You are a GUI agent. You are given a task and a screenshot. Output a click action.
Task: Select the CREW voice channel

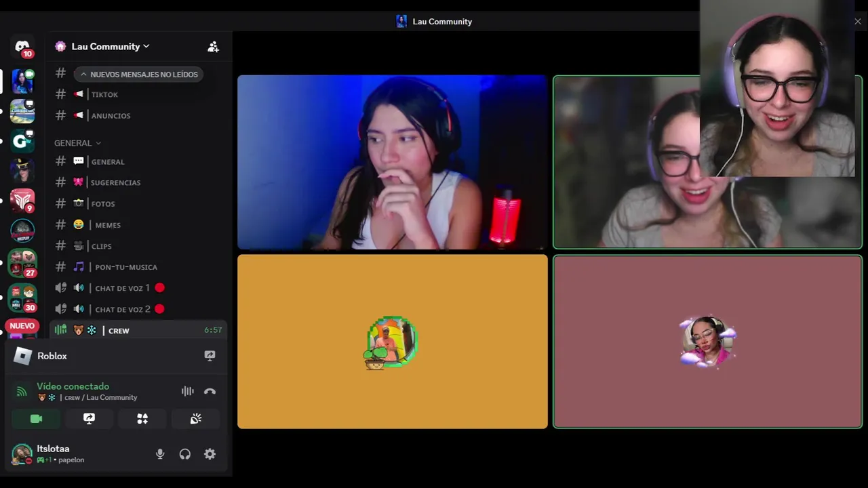coord(138,330)
